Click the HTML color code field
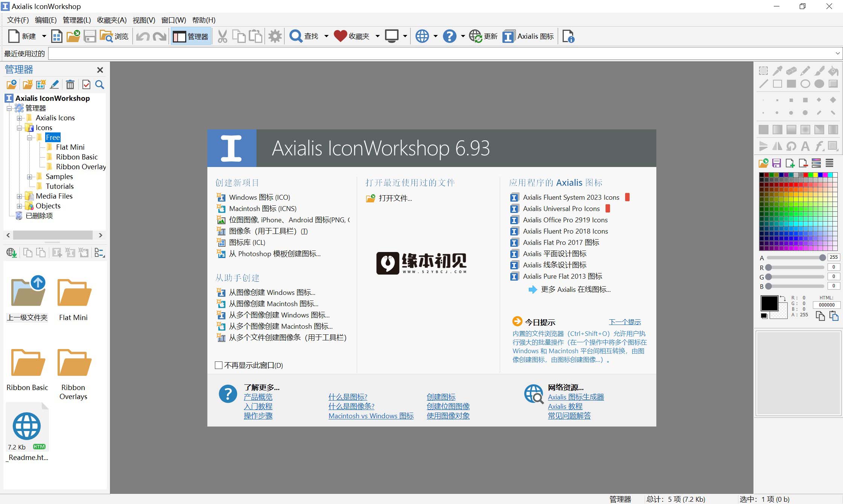843x504 pixels. (827, 305)
